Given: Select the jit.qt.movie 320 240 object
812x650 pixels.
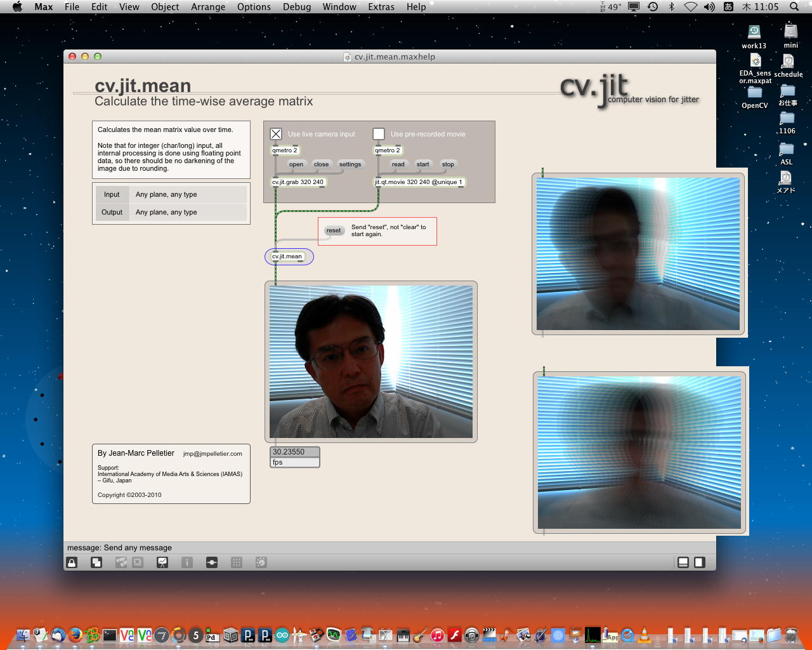Looking at the screenshot, I should click(419, 182).
